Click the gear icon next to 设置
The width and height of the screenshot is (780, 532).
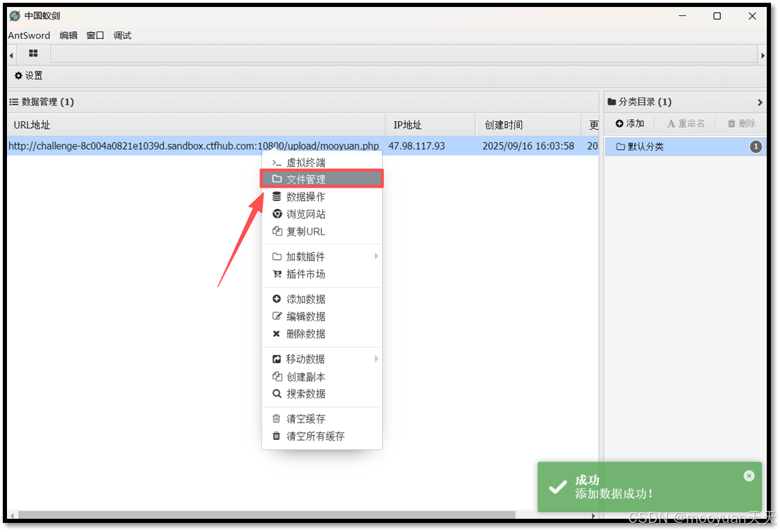[x=18, y=75]
